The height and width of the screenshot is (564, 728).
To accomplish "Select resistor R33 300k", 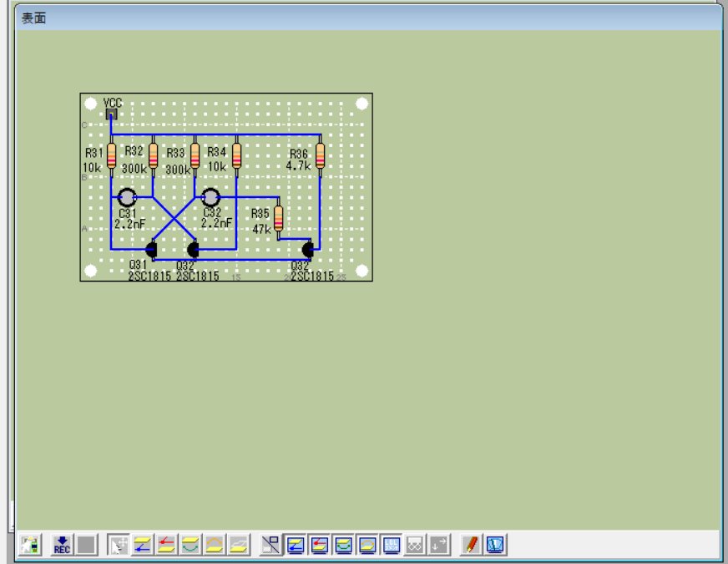I will click(x=195, y=155).
